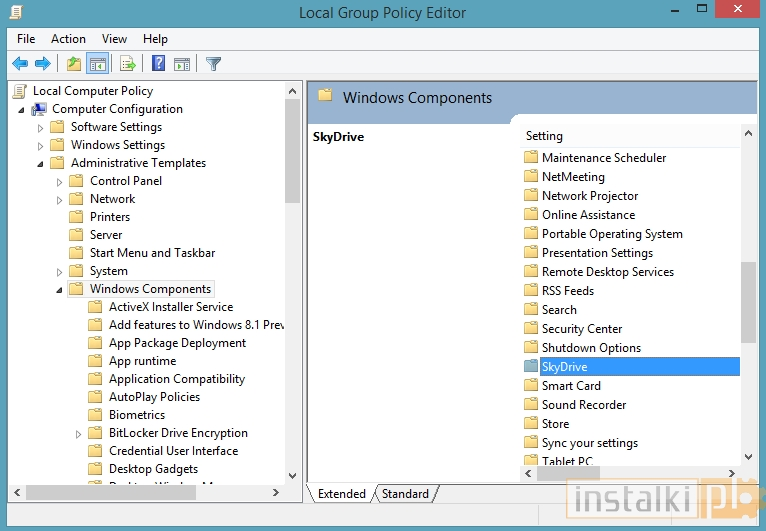Screen dimensions: 766x531
Task: Toggle the Show/Hide Action Pane icon
Action: (182, 64)
